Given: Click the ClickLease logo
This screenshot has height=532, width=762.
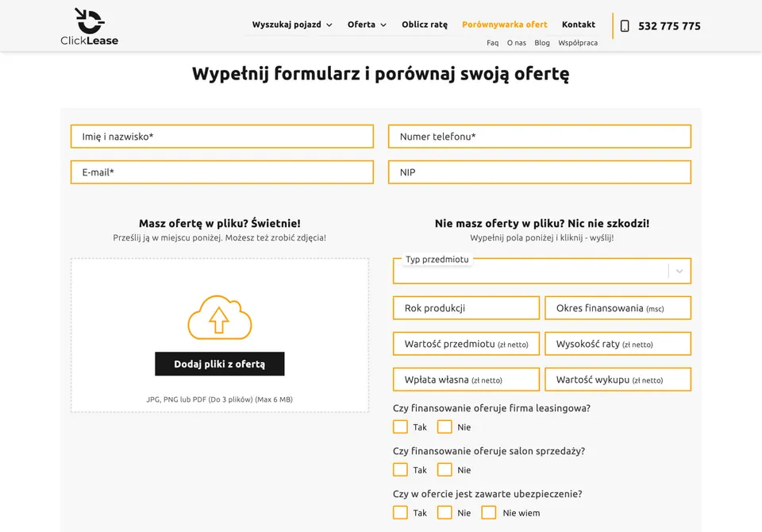Looking at the screenshot, I should (x=89, y=26).
